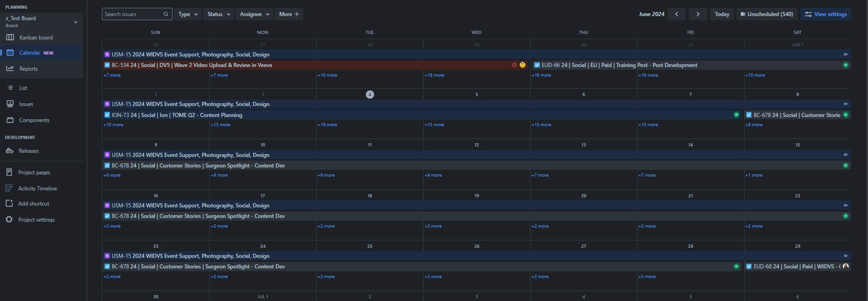Open USM-15 WIDVS event in June 2 week
Screen dimensions: 868x301
tap(476, 104)
